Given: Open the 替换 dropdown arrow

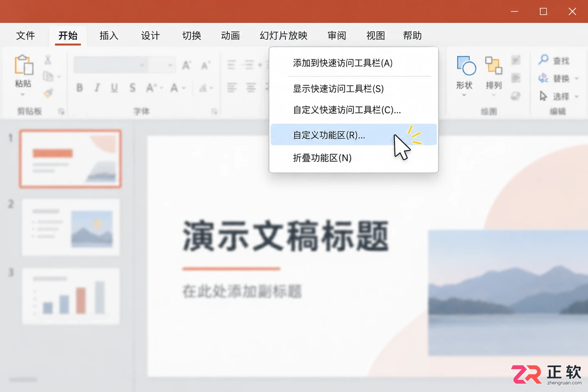Looking at the screenshot, I should (577, 78).
